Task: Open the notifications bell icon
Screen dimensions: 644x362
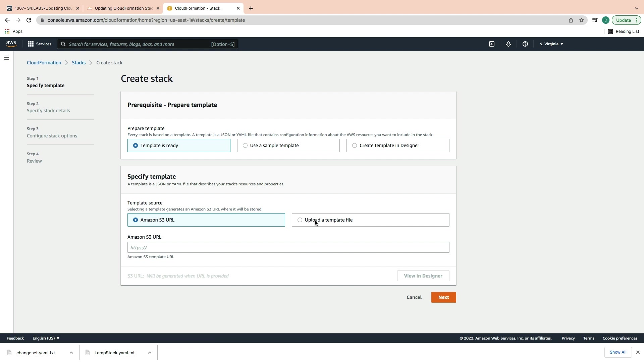Action: pyautogui.click(x=508, y=44)
